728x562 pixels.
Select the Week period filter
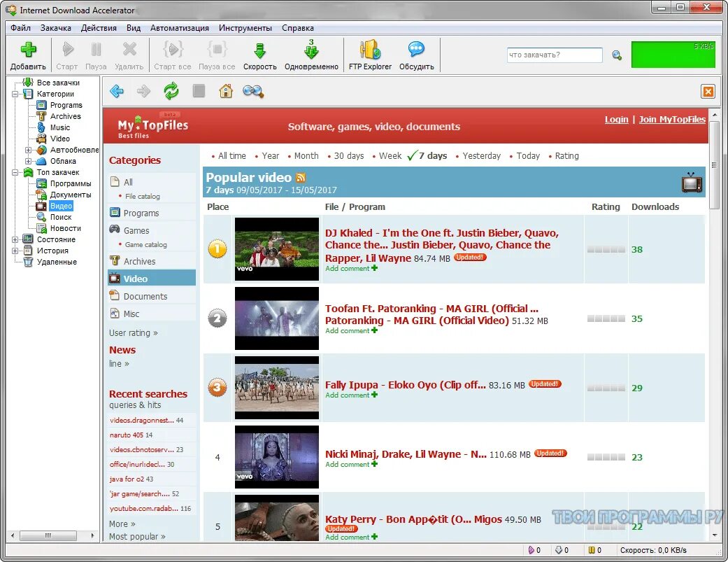click(x=390, y=156)
